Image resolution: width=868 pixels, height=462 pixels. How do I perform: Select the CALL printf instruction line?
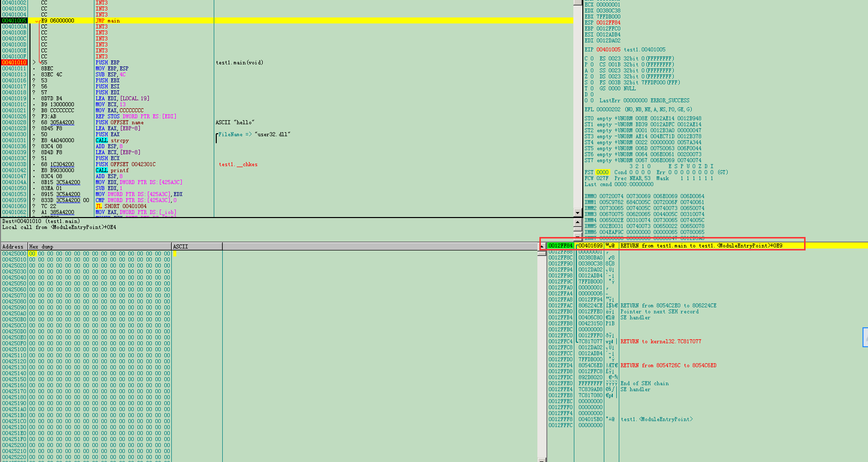coord(112,171)
